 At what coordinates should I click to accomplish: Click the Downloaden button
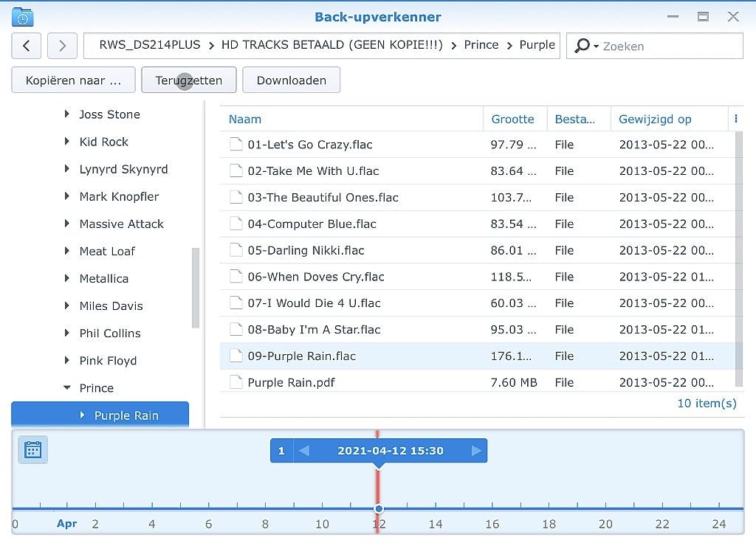pos(291,80)
